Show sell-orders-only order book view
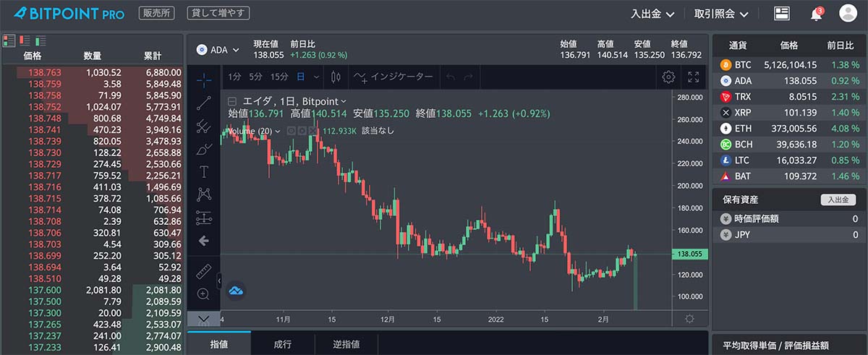Screen dimensions: 868x355 (24, 40)
